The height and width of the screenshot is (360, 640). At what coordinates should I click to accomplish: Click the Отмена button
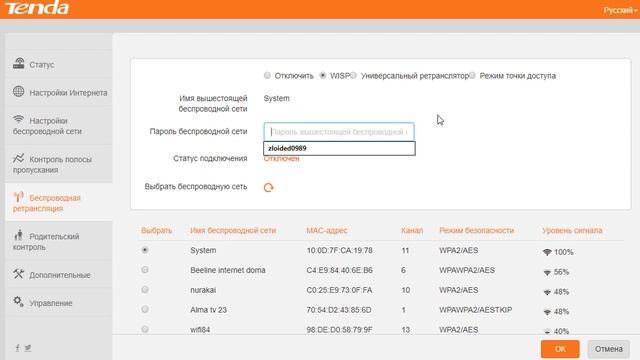point(609,349)
